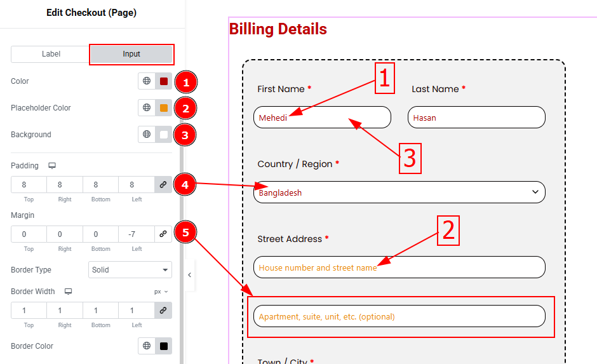Screen dimensions: 597x364
Task: Toggle linked values for Border Width
Action: point(163,311)
